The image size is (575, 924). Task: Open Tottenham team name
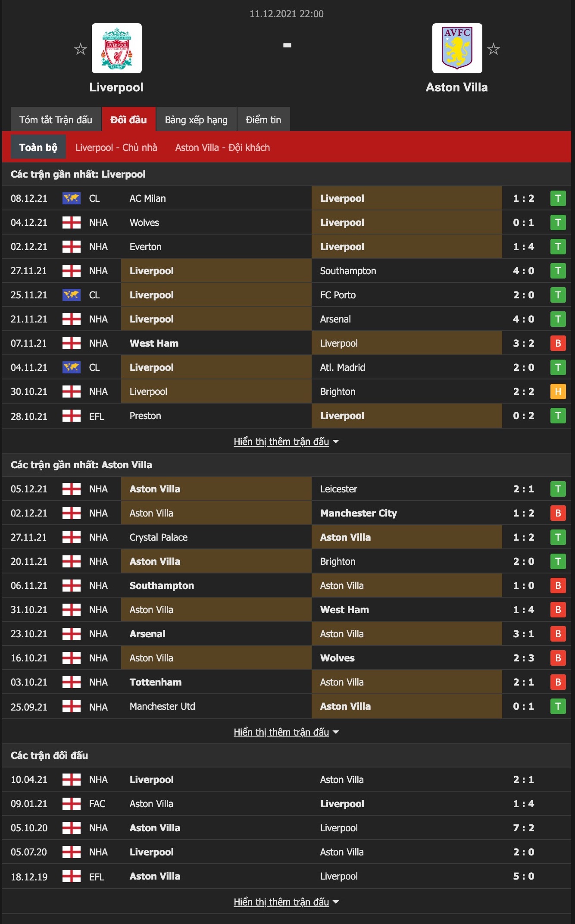156,682
